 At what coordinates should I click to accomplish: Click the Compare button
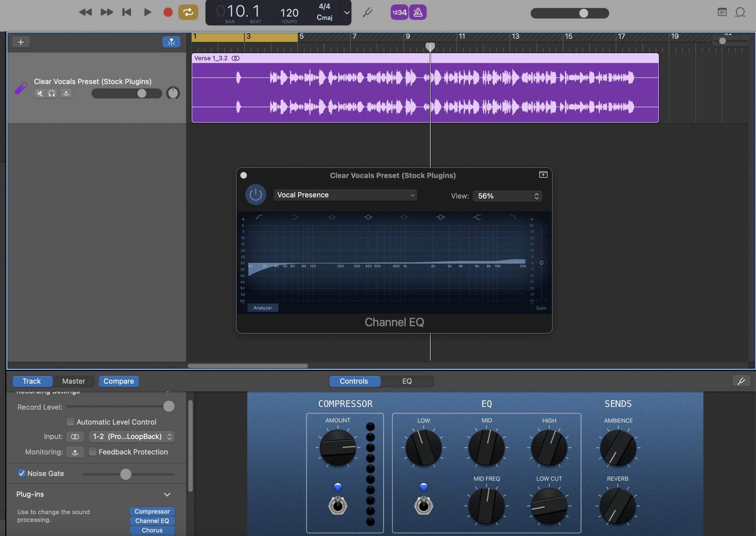click(118, 381)
